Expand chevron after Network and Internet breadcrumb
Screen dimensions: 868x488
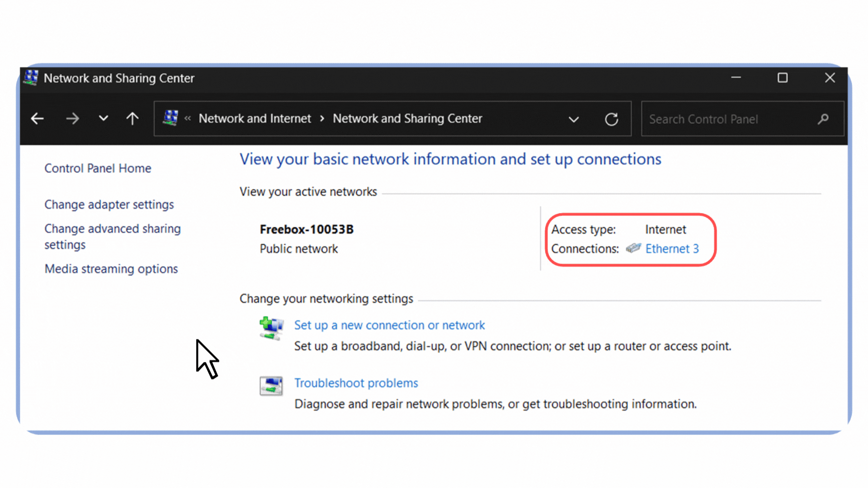point(322,119)
